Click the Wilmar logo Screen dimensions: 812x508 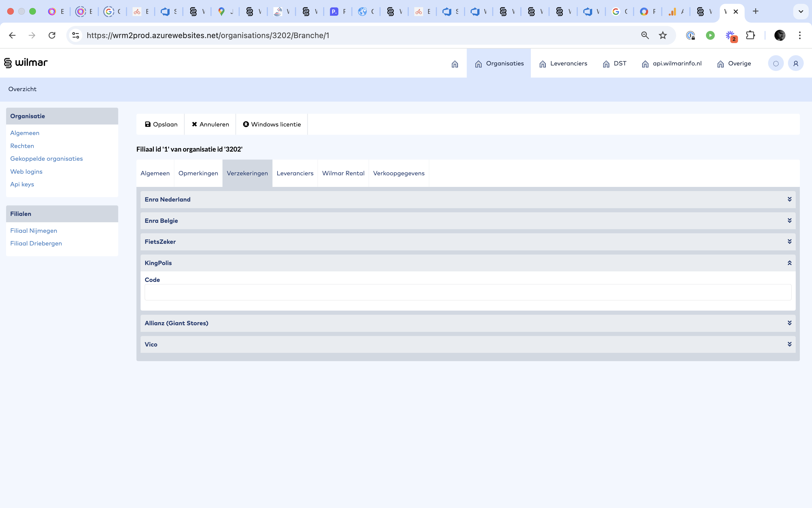26,63
